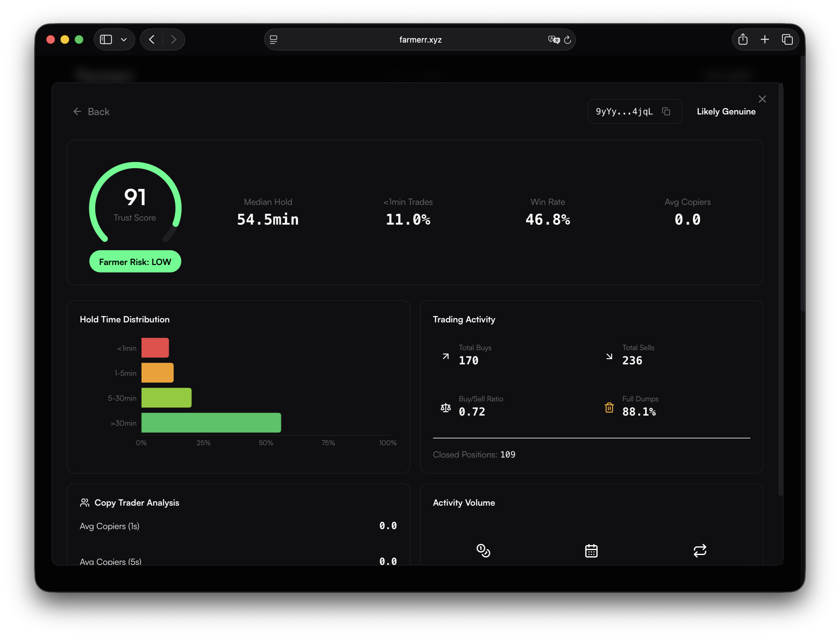Click the tab overview icon

[787, 39]
